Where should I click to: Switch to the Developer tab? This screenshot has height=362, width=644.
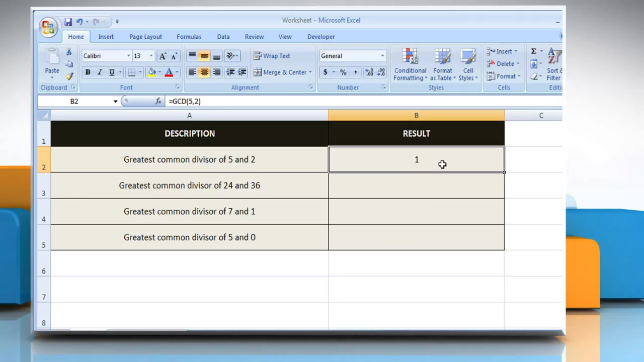coord(321,37)
